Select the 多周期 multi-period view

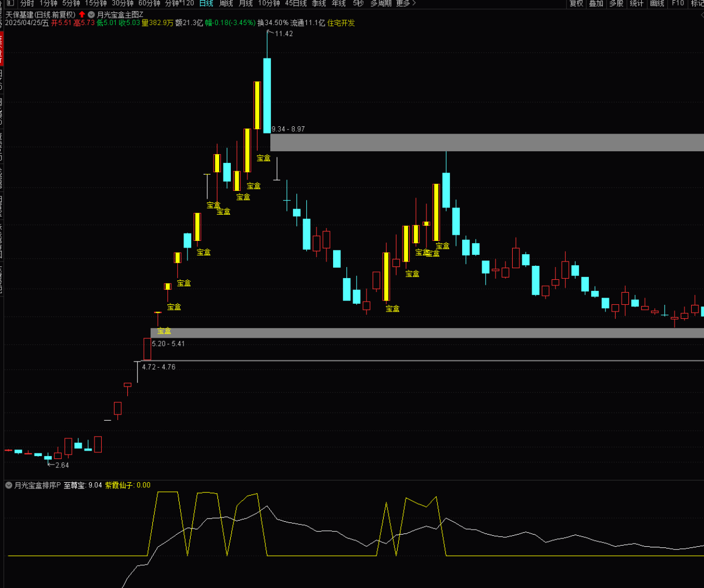coord(381,3)
